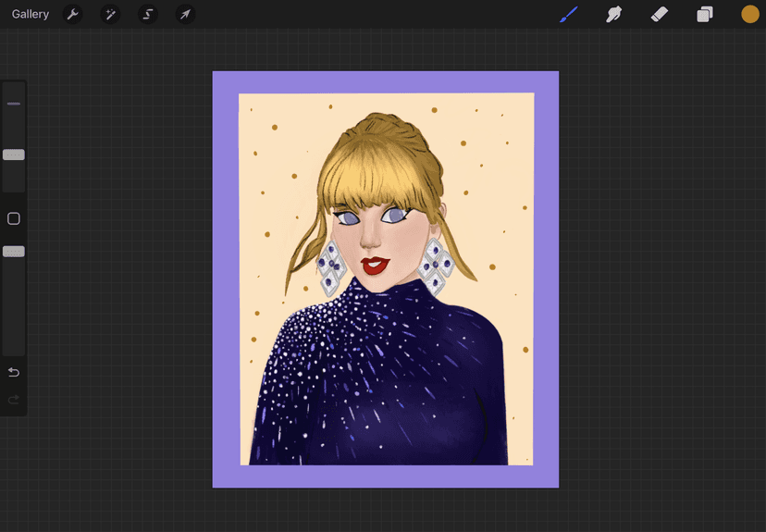Select the Eraser tool
Screen dimensions: 766x532
point(659,14)
